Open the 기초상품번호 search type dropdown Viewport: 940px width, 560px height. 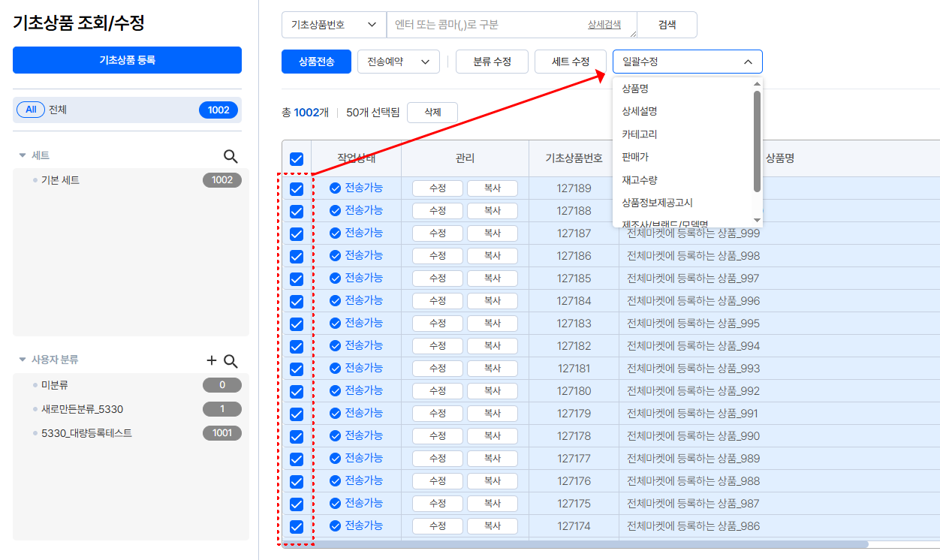tap(334, 25)
